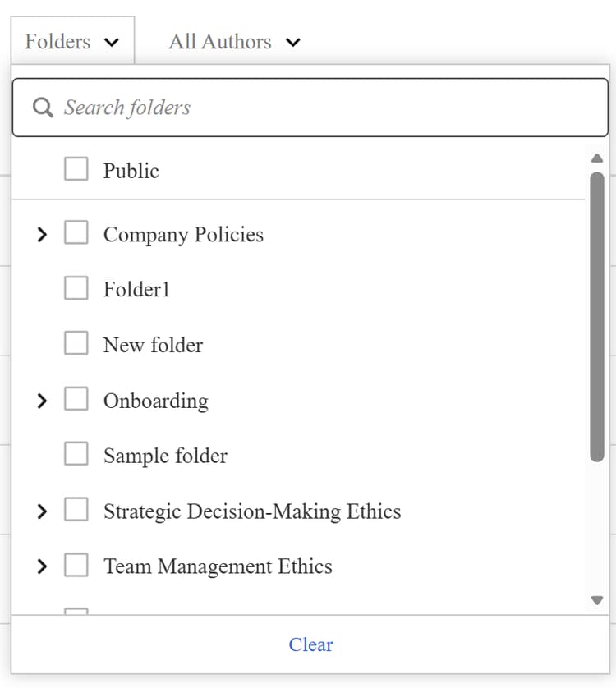Click the scrollbar up arrow
Image resolution: width=616 pixels, height=688 pixels.
[x=596, y=158]
